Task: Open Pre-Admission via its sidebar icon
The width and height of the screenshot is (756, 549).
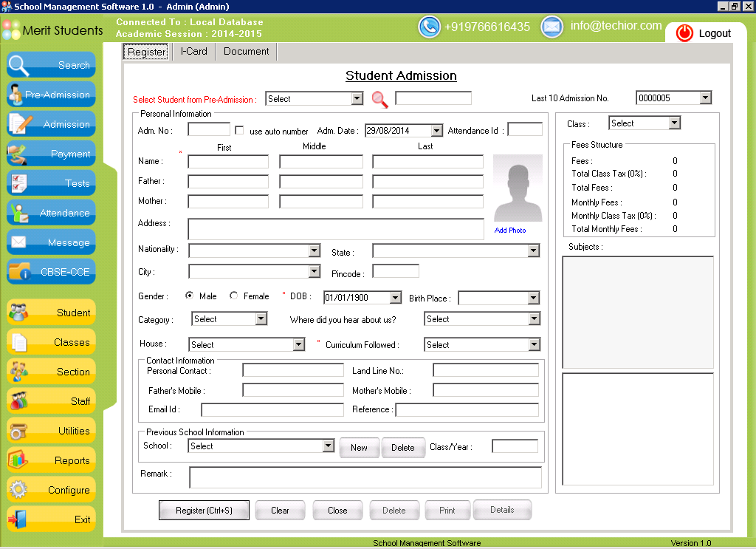Action: click(16, 95)
